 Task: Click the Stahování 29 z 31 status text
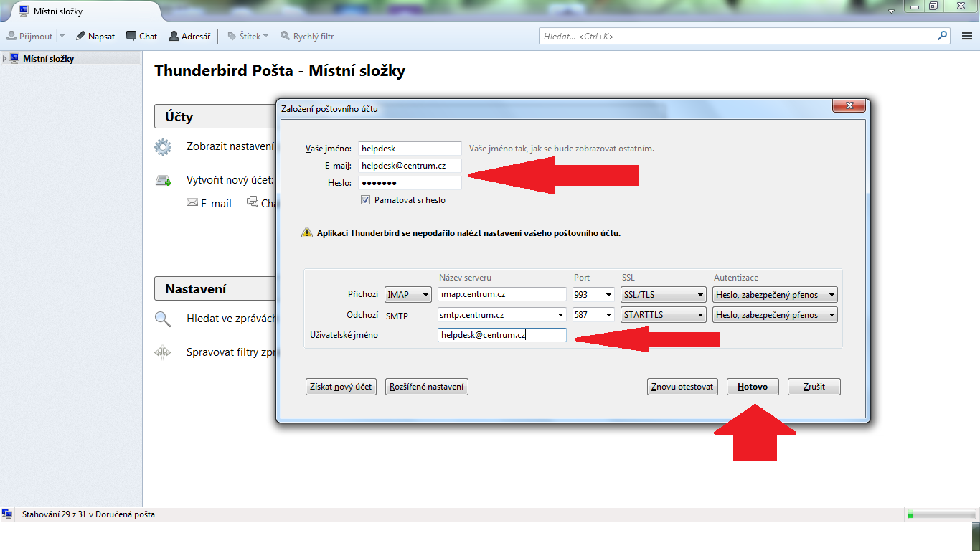tap(88, 514)
